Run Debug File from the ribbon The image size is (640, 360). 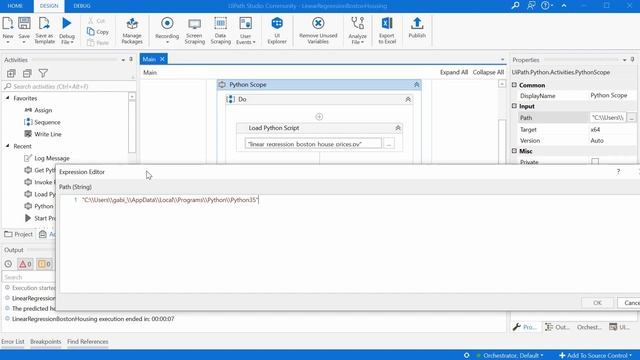pyautogui.click(x=67, y=29)
